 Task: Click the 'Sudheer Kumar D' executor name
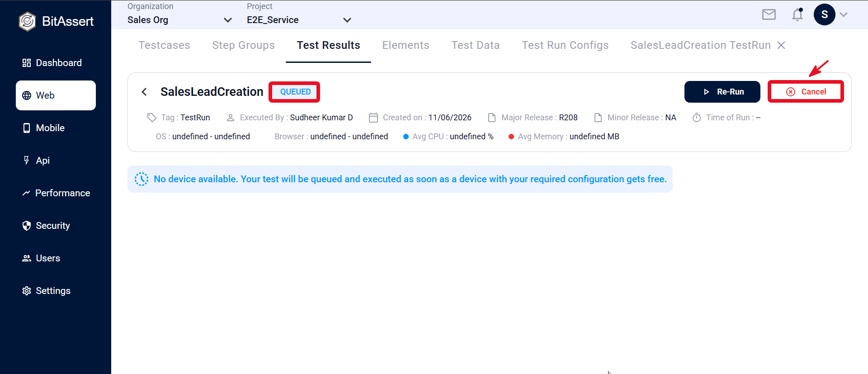pyautogui.click(x=321, y=118)
